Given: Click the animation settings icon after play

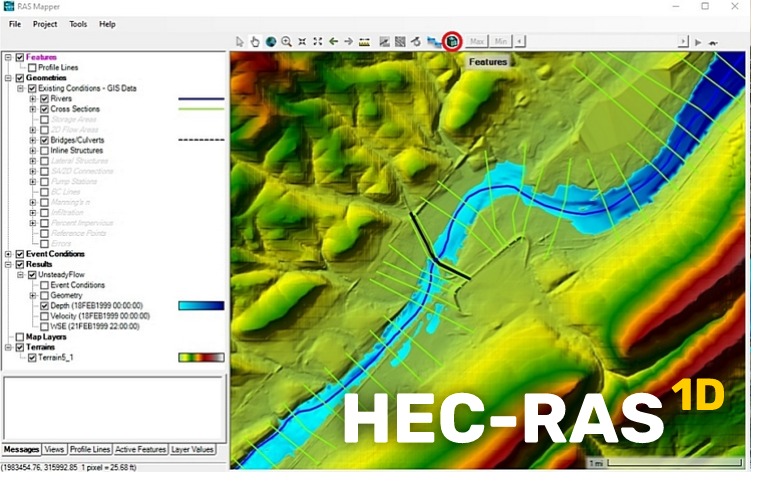Looking at the screenshot, I should pyautogui.click(x=713, y=43).
